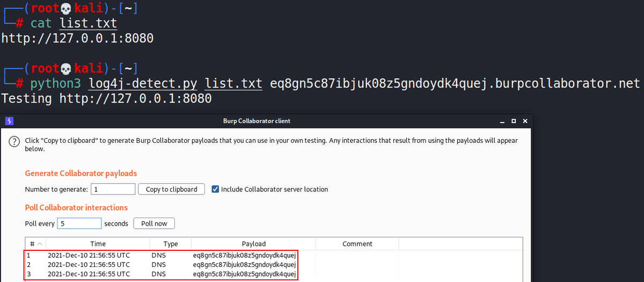Focus the Poll every seconds field

79,223
